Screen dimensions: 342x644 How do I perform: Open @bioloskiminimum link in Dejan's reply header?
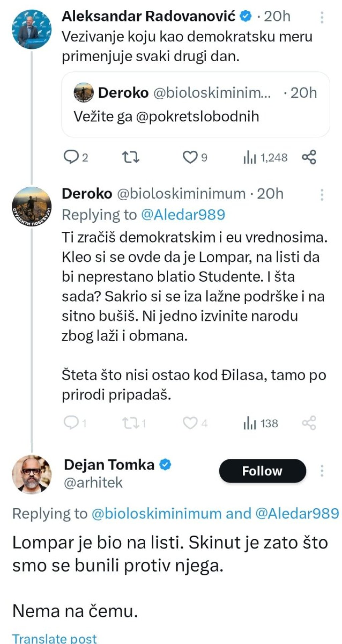tap(156, 514)
